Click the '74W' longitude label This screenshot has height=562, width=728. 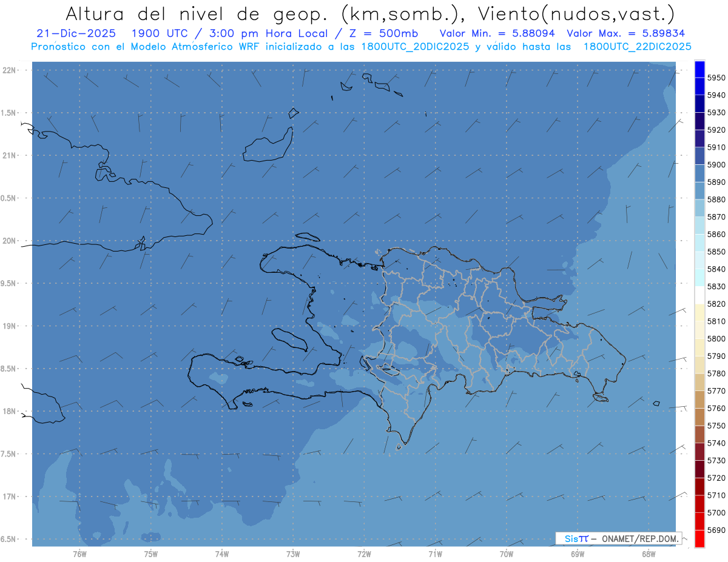coord(222,554)
